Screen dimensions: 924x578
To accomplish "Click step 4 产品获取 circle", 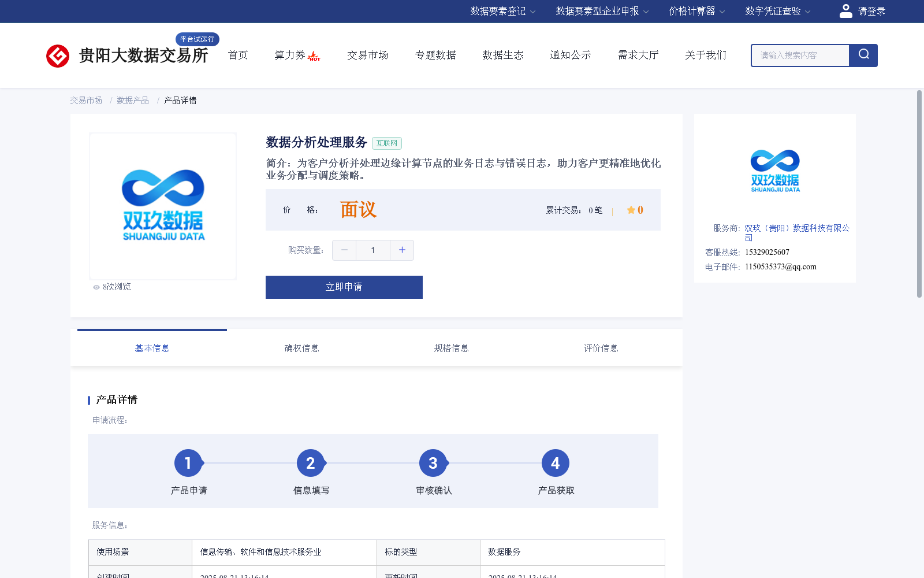I will [x=556, y=463].
